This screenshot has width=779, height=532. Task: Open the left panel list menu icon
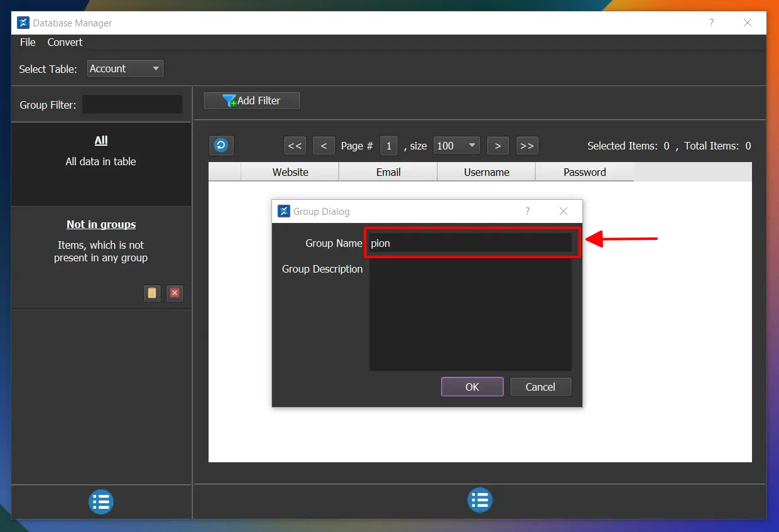(101, 502)
